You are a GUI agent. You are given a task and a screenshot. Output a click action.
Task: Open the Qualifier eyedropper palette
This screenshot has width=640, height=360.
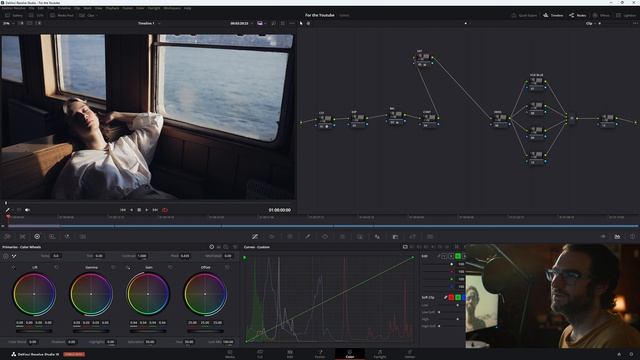click(307, 236)
